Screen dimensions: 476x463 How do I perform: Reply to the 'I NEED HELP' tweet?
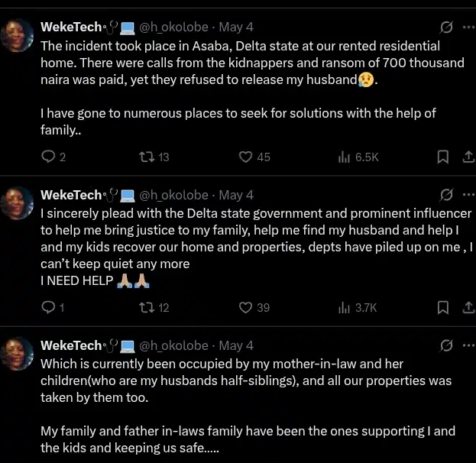tap(47, 307)
